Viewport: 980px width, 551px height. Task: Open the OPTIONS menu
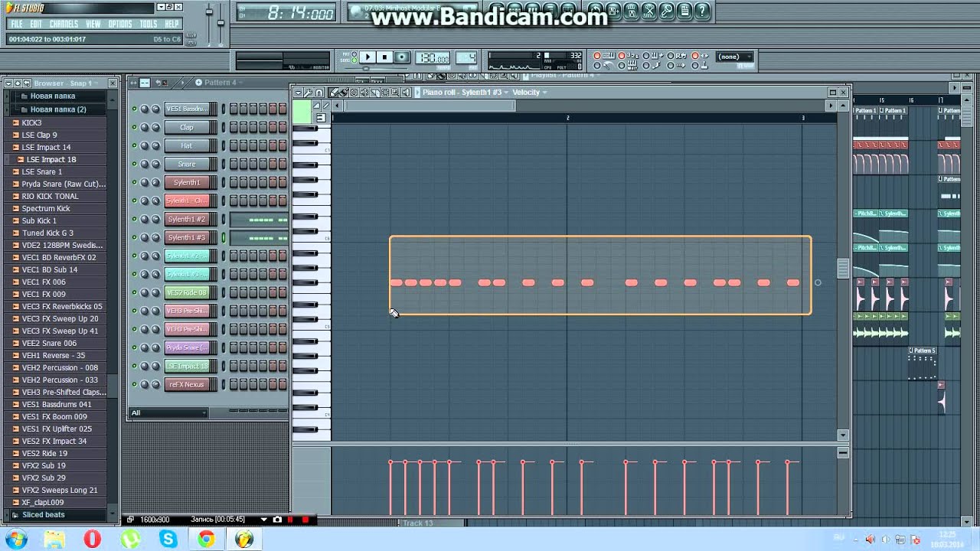(120, 24)
